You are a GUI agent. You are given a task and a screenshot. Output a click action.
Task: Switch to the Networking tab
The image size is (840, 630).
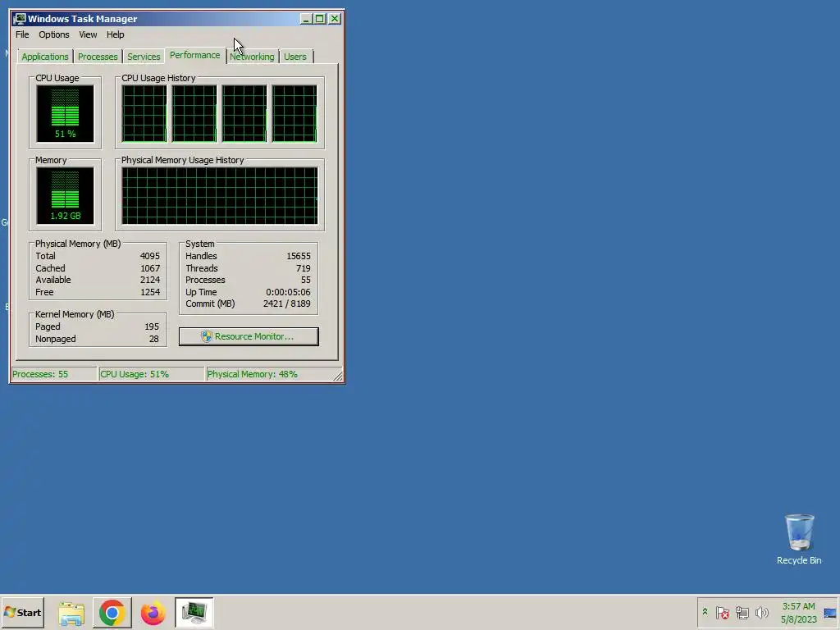(252, 57)
